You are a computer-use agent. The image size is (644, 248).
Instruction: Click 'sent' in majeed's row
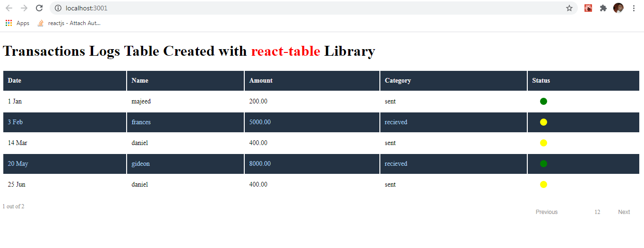click(x=390, y=101)
